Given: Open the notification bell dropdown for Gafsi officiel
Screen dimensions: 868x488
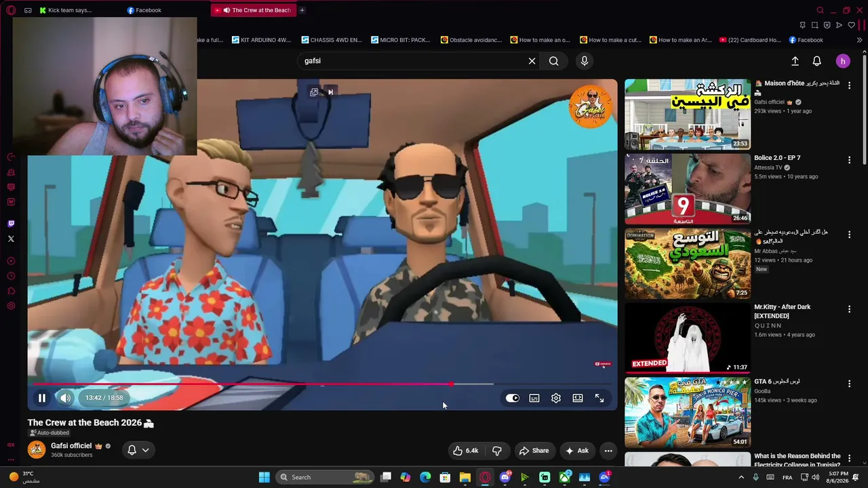Looking at the screenshot, I should click(138, 450).
